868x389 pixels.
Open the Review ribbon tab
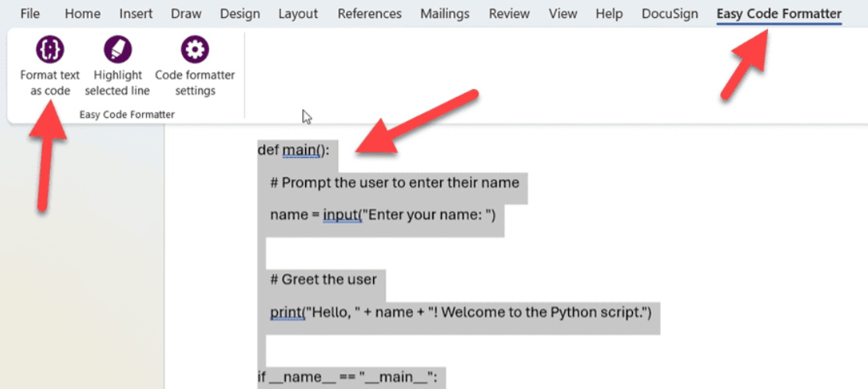(x=509, y=14)
